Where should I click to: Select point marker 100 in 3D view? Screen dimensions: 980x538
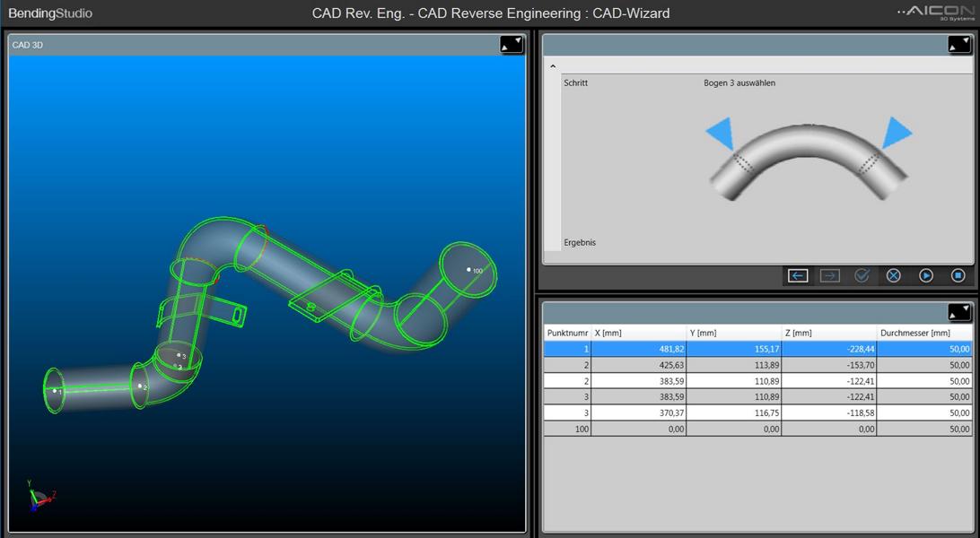468,270
